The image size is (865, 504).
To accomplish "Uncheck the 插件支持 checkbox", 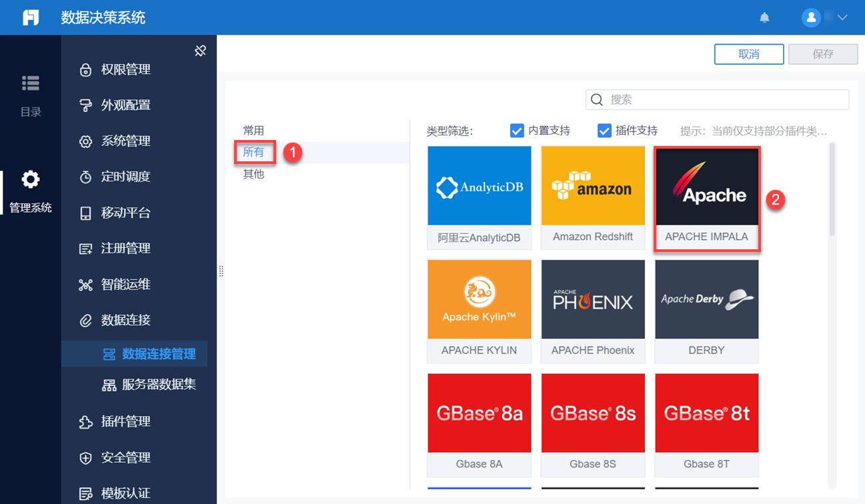I will pos(604,131).
